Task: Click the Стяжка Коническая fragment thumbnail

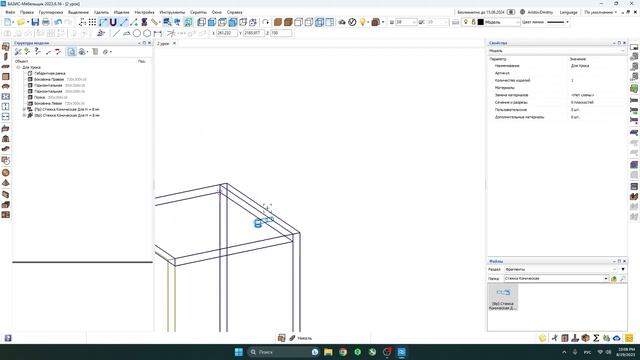Action: tap(503, 297)
